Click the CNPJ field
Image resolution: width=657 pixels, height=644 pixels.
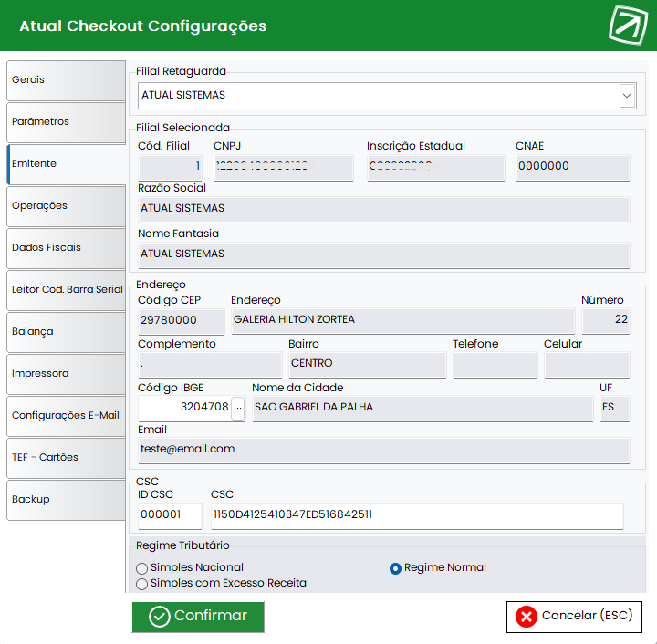(x=284, y=167)
